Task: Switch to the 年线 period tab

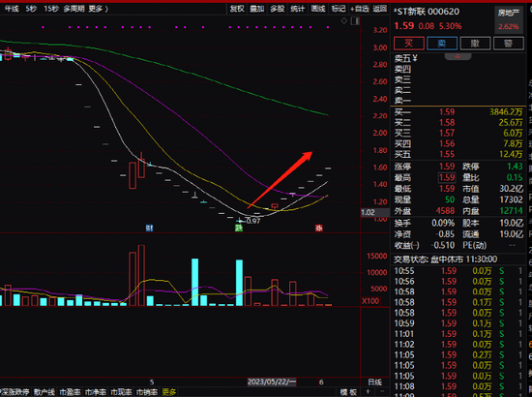Action: tap(12, 9)
